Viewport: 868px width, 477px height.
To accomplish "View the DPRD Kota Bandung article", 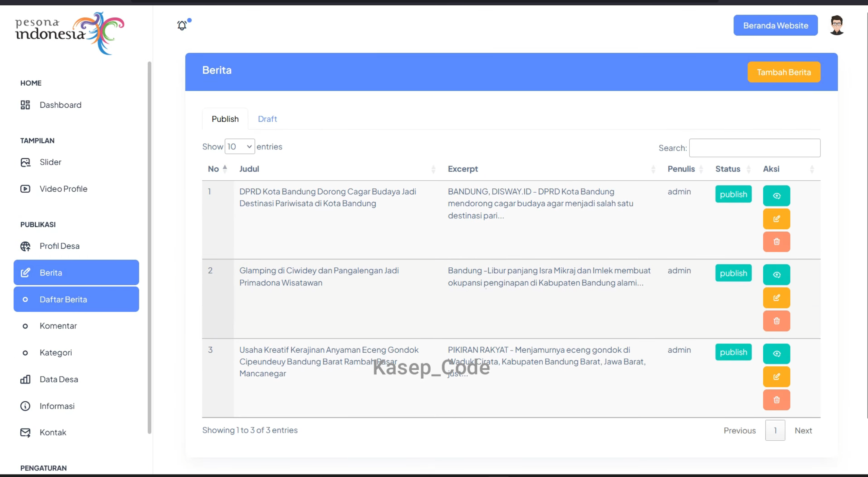I will (x=776, y=196).
